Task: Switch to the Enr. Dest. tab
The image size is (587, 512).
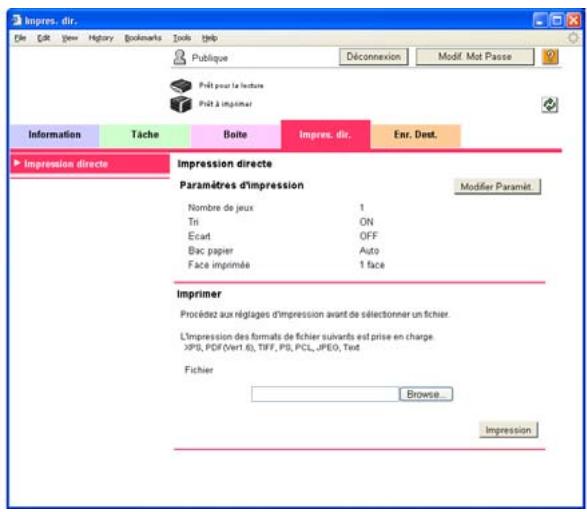Action: (416, 135)
